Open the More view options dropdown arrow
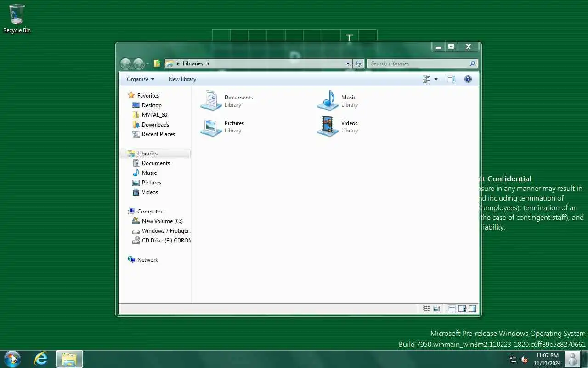Image resolution: width=588 pixels, height=368 pixels. [x=436, y=79]
